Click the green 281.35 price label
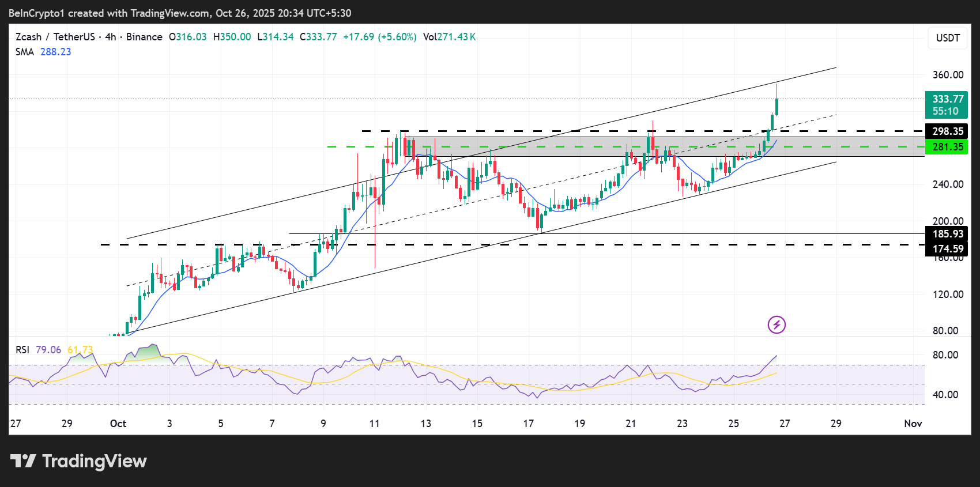980x487 pixels. [x=947, y=147]
